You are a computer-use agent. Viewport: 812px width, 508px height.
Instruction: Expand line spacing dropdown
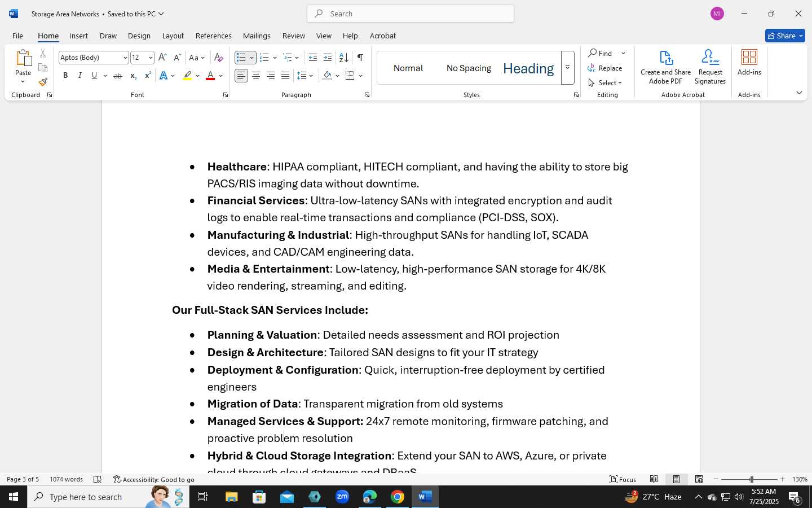[x=311, y=76]
